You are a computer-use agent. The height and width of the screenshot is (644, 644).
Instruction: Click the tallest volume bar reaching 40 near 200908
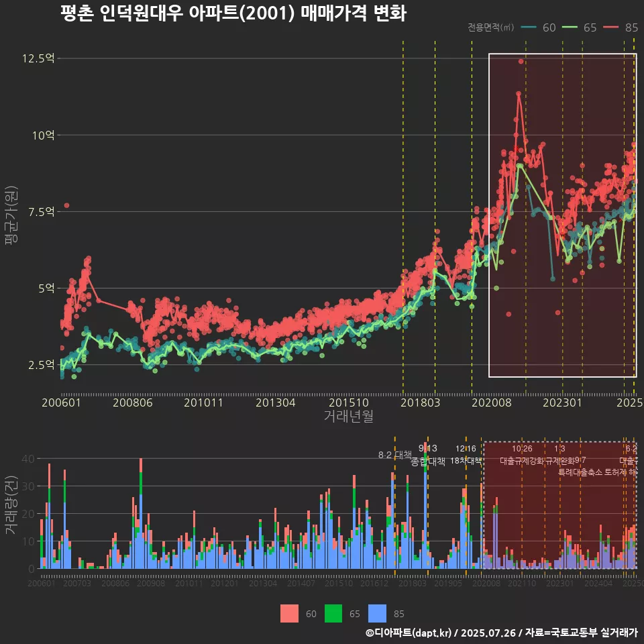[x=141, y=513]
